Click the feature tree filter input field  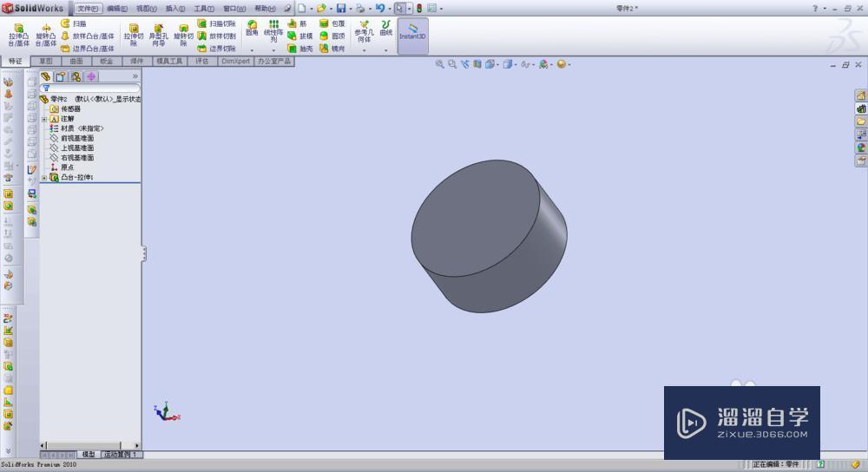point(90,88)
